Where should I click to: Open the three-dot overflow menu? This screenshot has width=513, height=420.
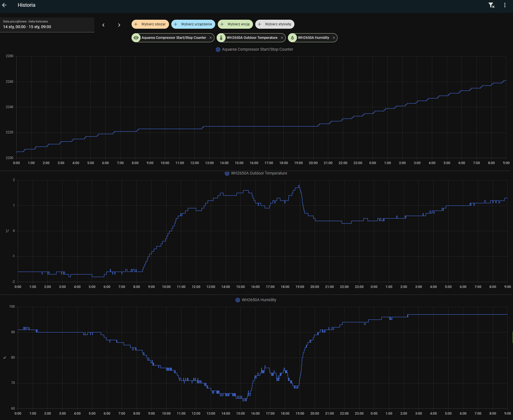tap(505, 5)
